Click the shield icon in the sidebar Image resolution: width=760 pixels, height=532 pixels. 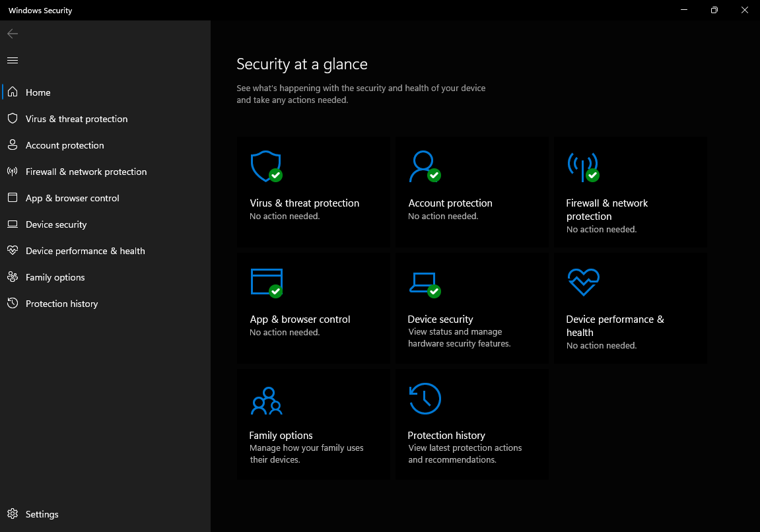13,118
